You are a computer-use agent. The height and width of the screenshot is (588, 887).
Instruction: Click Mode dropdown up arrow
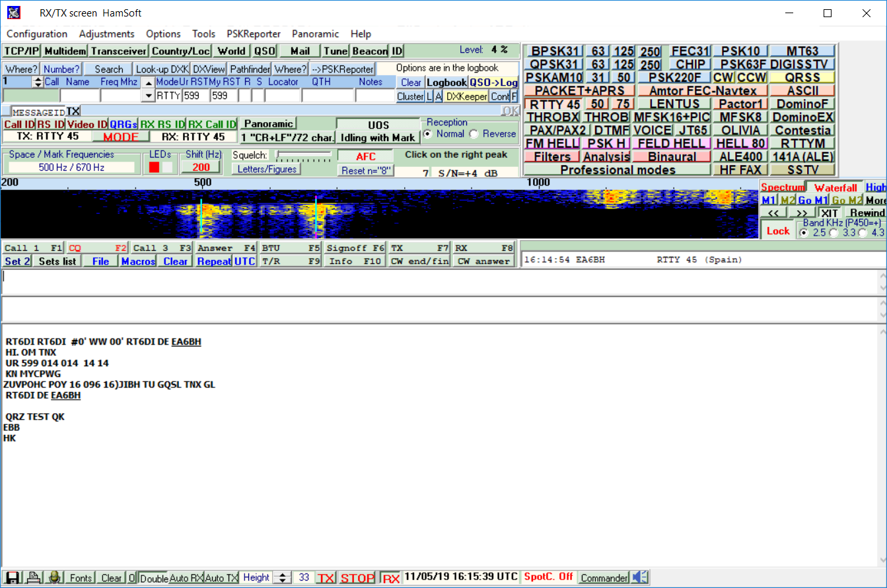pos(148,82)
